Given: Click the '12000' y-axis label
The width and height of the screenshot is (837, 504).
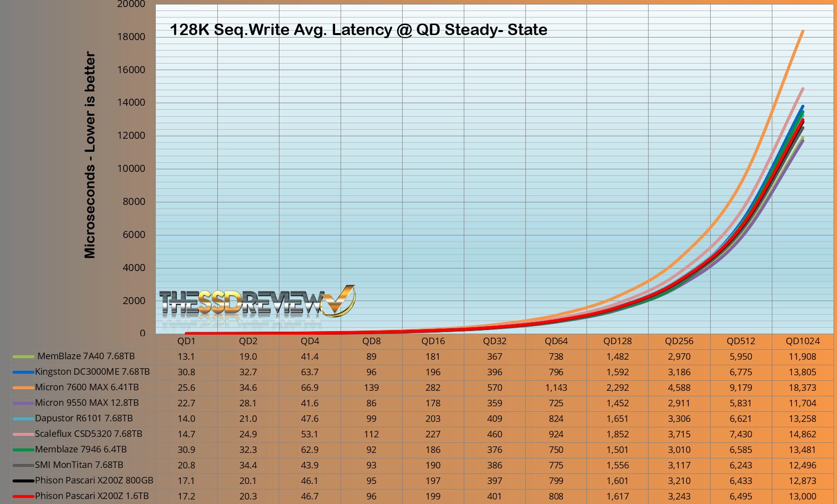Looking at the screenshot, I should click(x=131, y=136).
